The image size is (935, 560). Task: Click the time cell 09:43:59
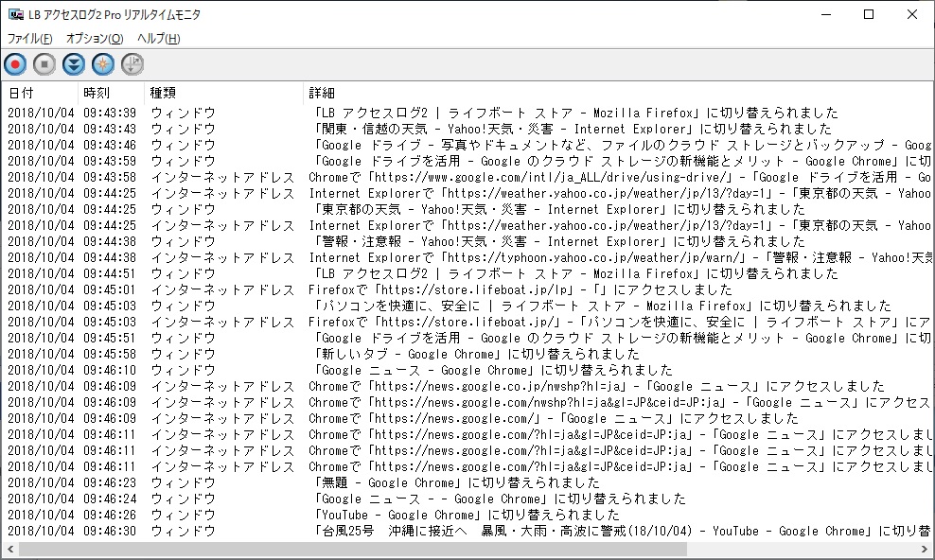pyautogui.click(x=110, y=161)
